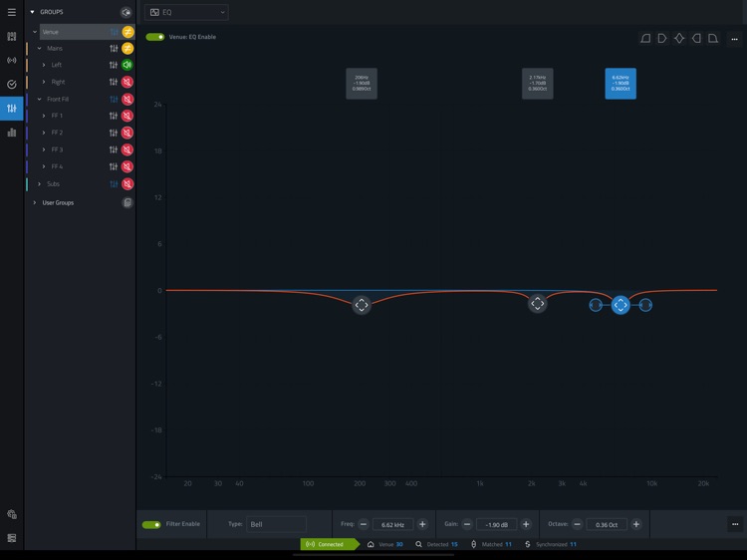Screen dimensions: 747x560
Task: Click the Connected status indicator
Action: [330, 544]
